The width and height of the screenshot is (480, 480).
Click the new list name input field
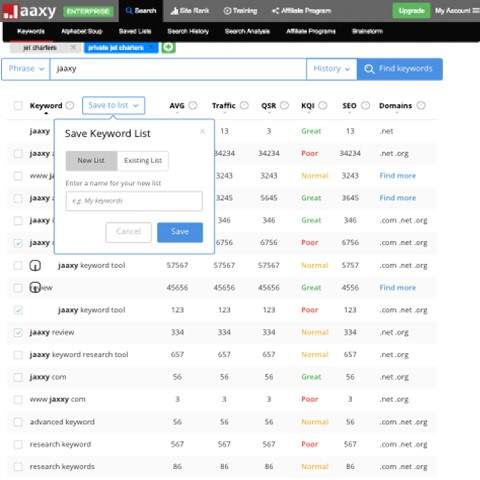pos(134,201)
